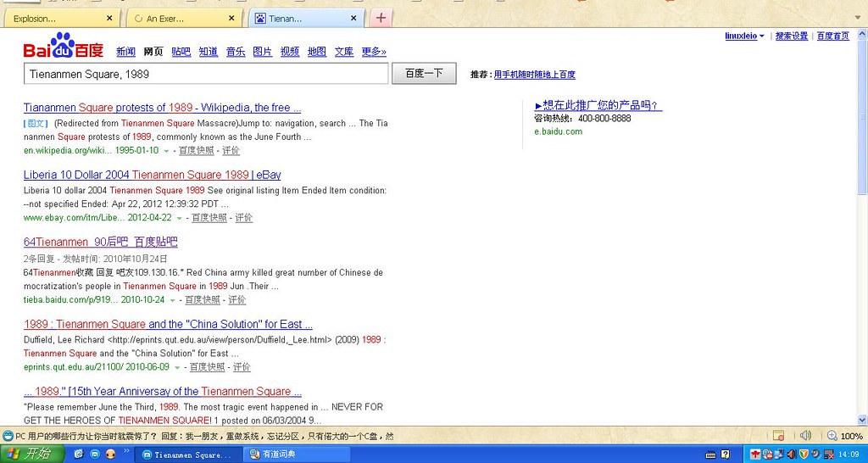Click the chat bubble tray icon
Viewport: 868px width, 463px height.
point(767,455)
